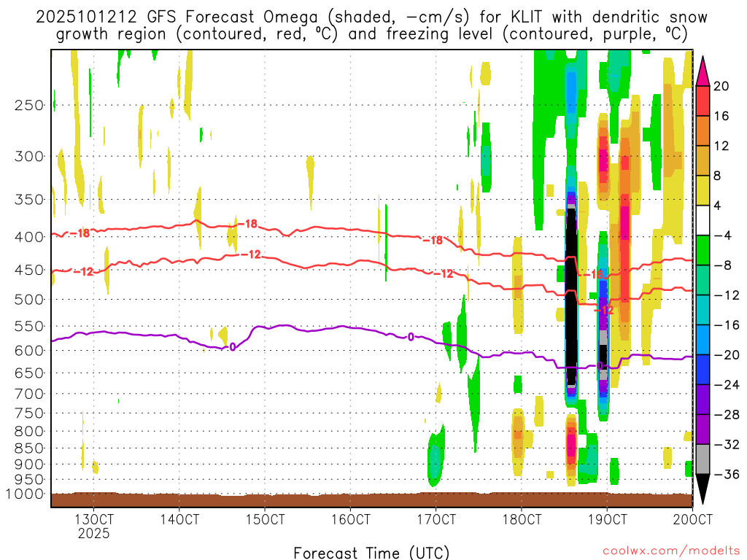747x560 pixels.
Task: Click the colorbar value label -36
Action: click(726, 474)
